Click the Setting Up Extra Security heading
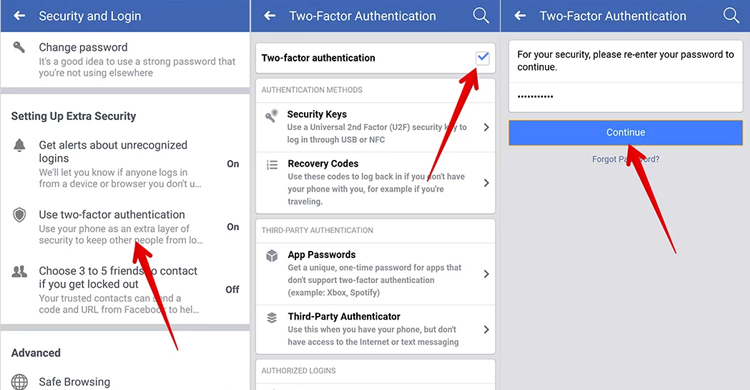The image size is (750, 390). point(74,116)
